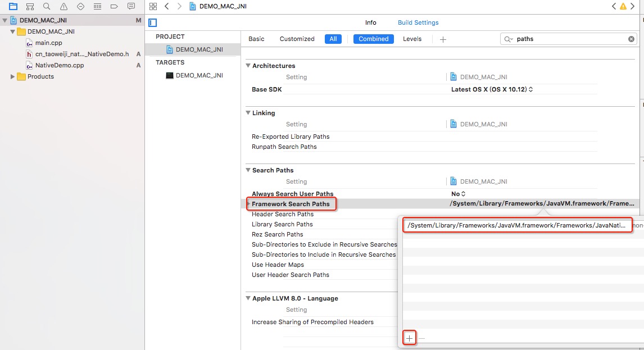Open the Report navigator speech bubble icon

(131, 7)
